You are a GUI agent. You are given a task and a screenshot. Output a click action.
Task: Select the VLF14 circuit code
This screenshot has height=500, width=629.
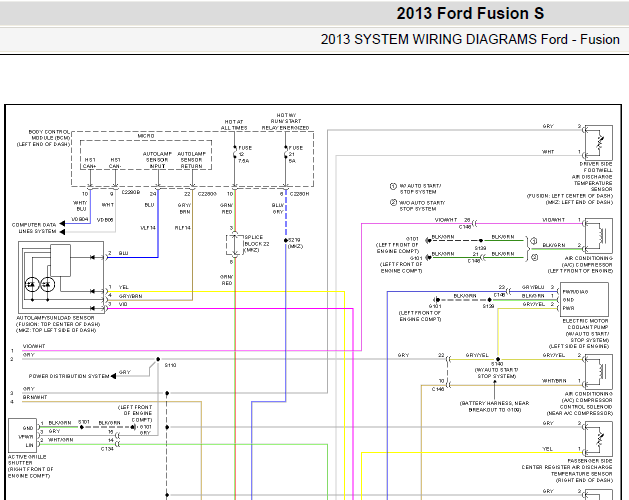(x=148, y=228)
